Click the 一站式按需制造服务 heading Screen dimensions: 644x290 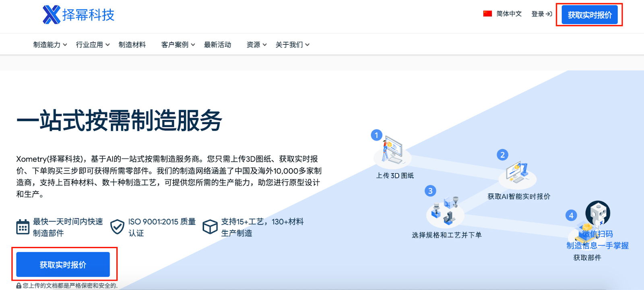(x=119, y=120)
